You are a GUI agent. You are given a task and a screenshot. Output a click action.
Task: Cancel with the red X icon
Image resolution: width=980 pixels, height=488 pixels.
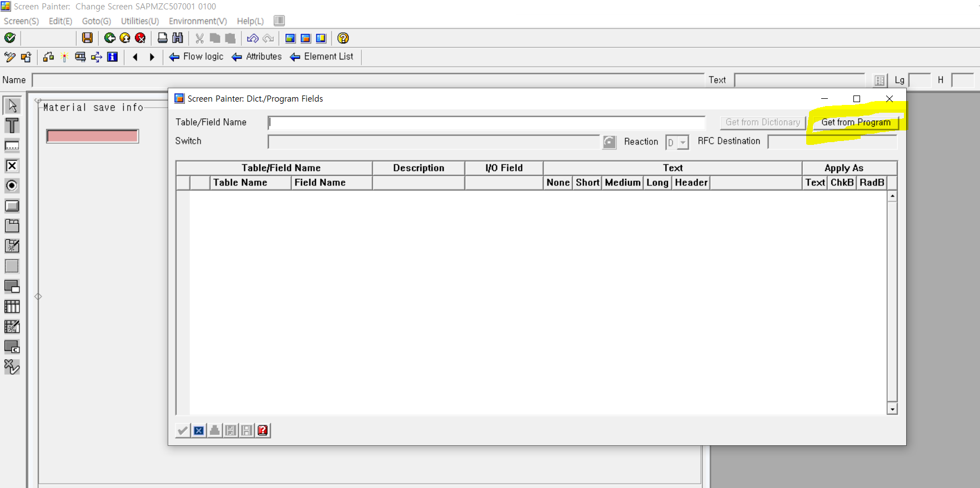coord(140,38)
